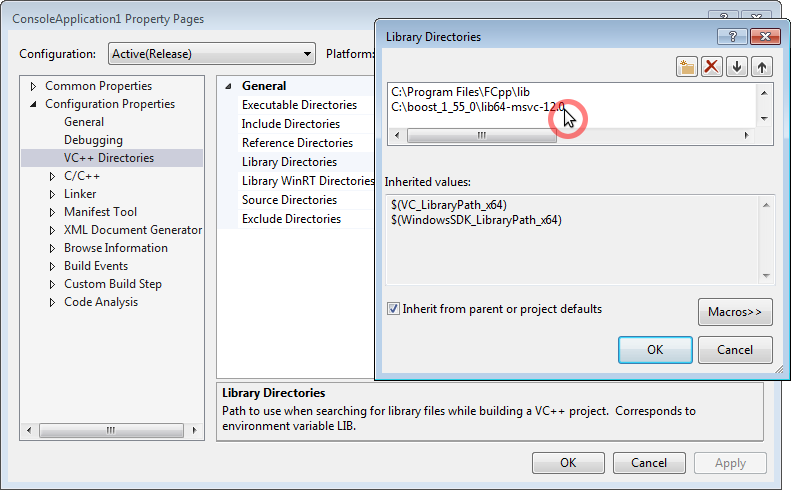Select VC++ Directories in the tree
Viewport: 791px width, 490px height.
click(x=109, y=158)
